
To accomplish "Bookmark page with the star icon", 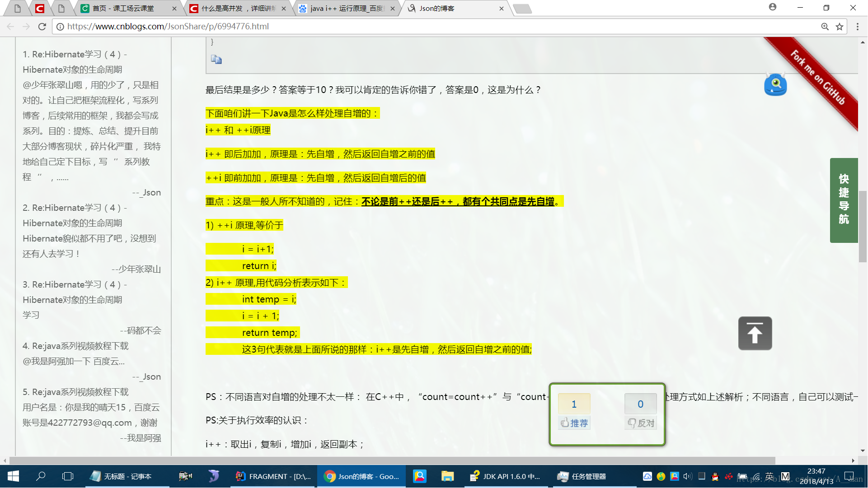I will point(840,27).
